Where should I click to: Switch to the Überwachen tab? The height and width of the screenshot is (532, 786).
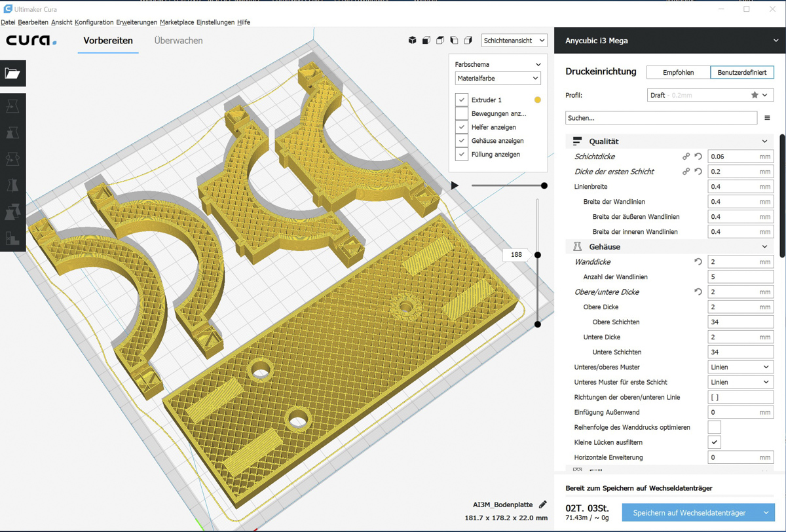point(178,41)
